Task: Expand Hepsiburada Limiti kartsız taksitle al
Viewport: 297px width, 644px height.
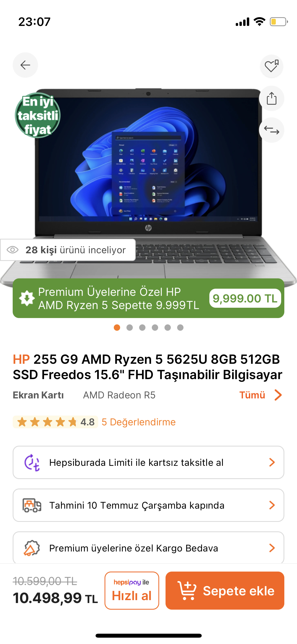Action: coord(148,462)
